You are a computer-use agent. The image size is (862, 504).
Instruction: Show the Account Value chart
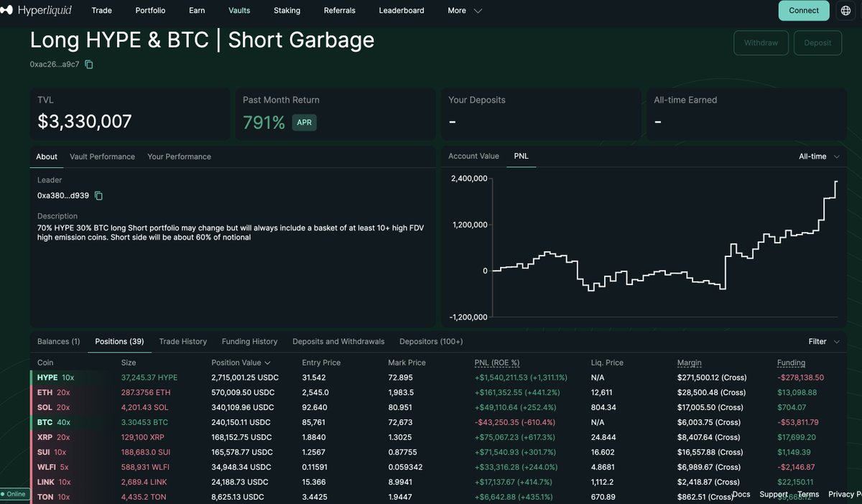click(x=473, y=156)
